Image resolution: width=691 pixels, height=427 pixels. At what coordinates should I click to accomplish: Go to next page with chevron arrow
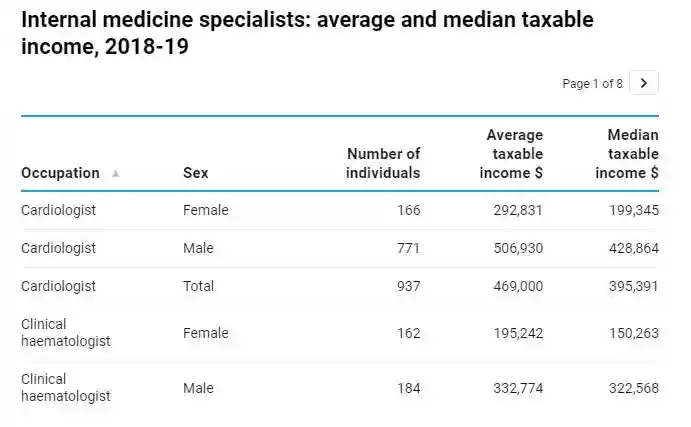pyautogui.click(x=644, y=83)
